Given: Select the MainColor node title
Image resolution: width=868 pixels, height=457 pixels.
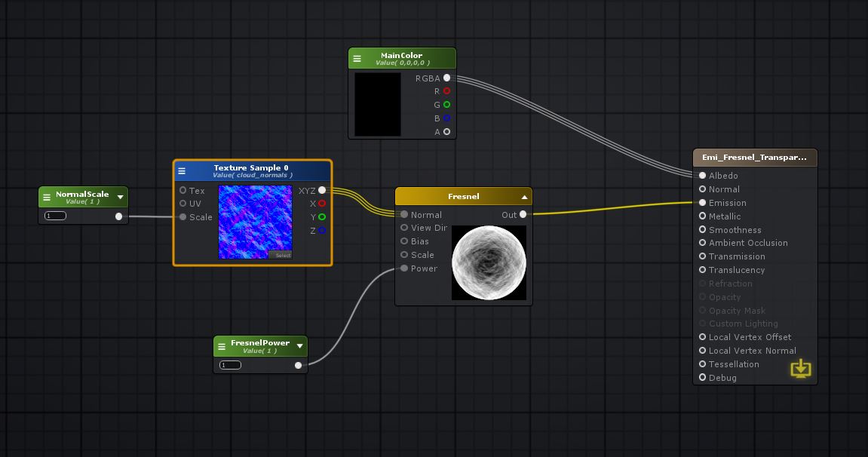Looking at the screenshot, I should tap(401, 55).
